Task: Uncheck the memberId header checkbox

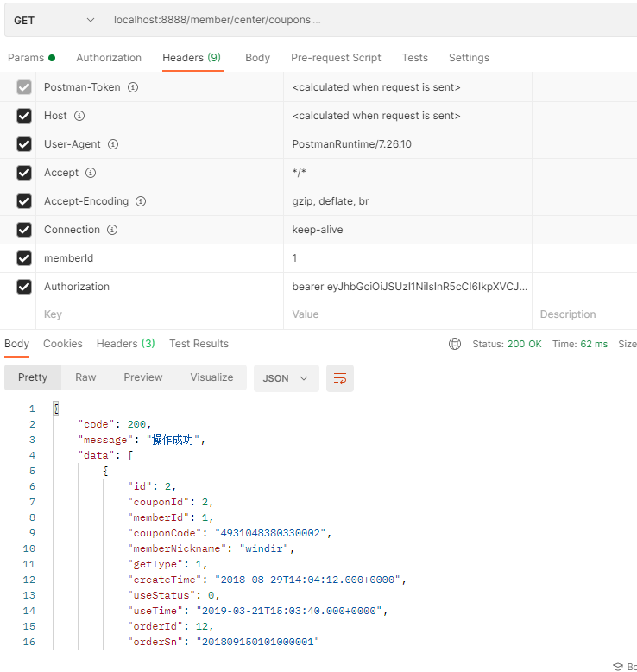Action: 24,258
